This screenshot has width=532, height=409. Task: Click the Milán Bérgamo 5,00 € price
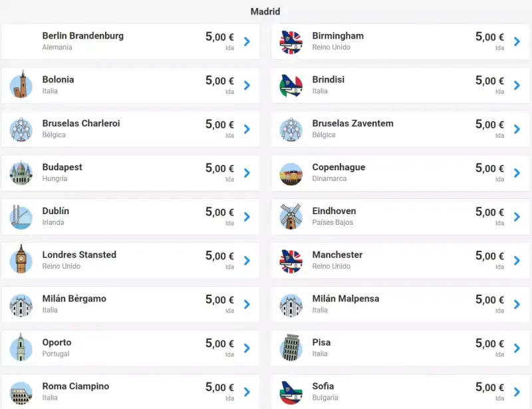coord(219,300)
